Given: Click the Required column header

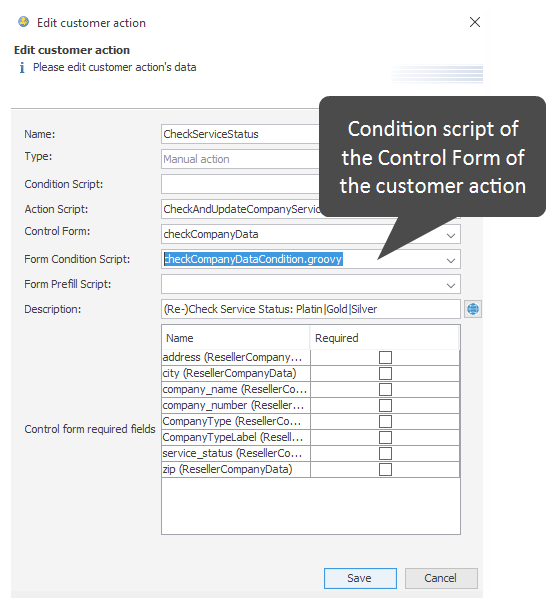Looking at the screenshot, I should coord(384,338).
